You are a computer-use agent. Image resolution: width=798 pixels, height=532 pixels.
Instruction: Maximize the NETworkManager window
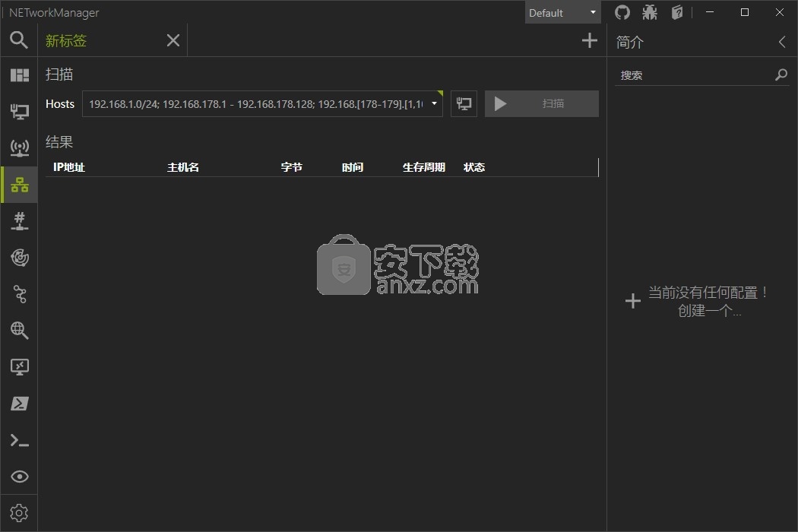[745, 12]
